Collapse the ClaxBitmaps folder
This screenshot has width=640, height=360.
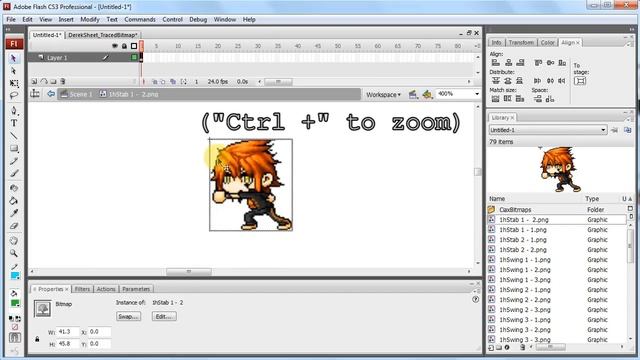pos(491,209)
